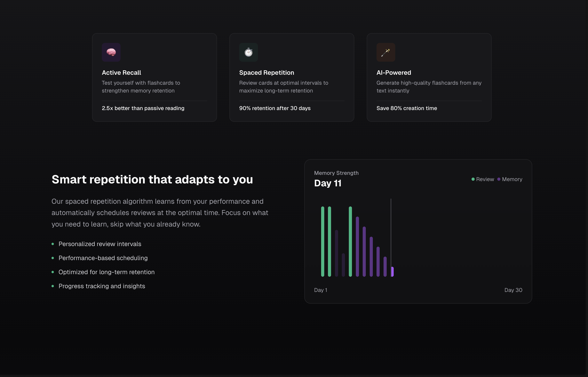The image size is (588, 377).
Task: Click the purple Memory legend dot
Action: [499, 179]
